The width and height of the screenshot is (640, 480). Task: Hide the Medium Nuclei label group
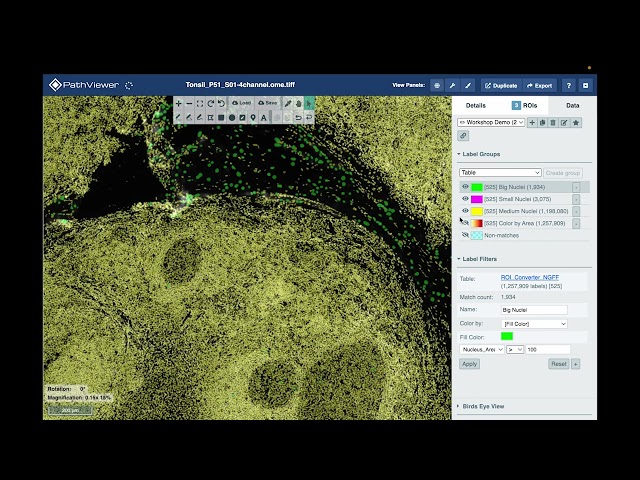pyautogui.click(x=465, y=211)
